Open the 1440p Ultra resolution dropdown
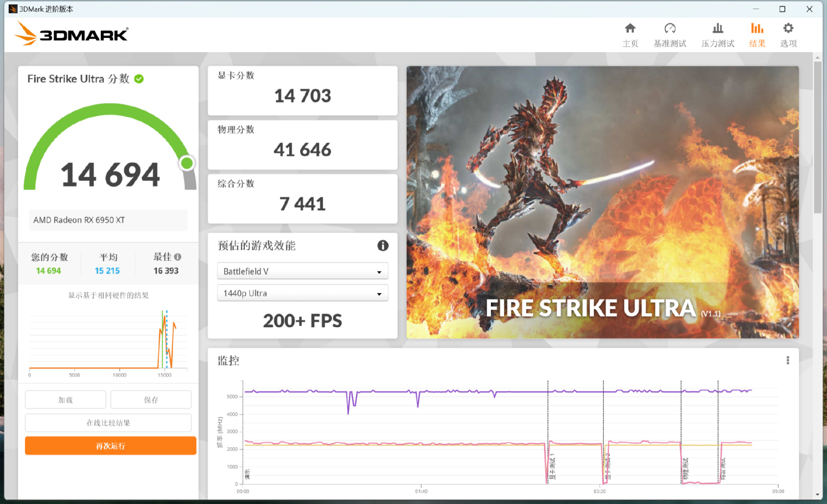This screenshot has width=827, height=504. (x=302, y=293)
